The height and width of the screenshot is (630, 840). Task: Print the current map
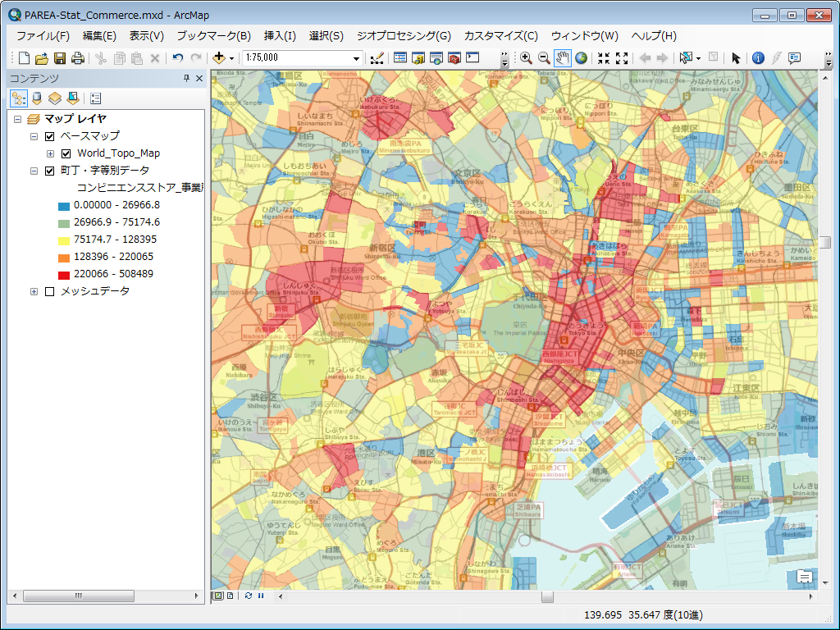pos(78,58)
